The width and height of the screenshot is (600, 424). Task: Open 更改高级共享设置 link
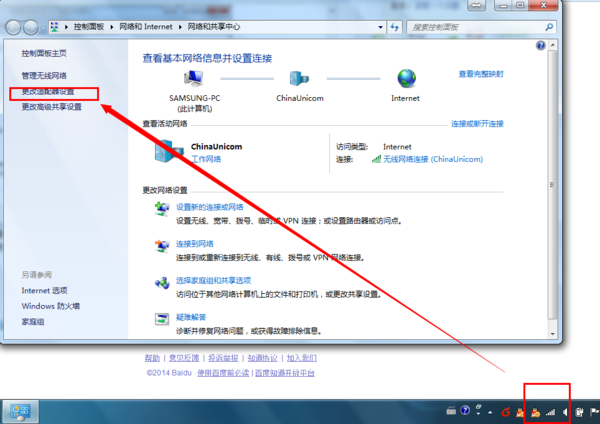click(x=52, y=107)
